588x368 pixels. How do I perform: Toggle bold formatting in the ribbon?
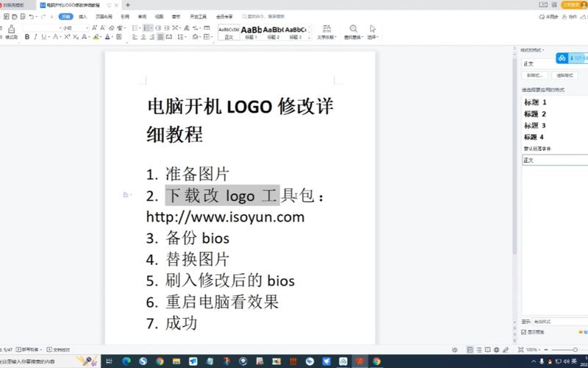pos(27,37)
